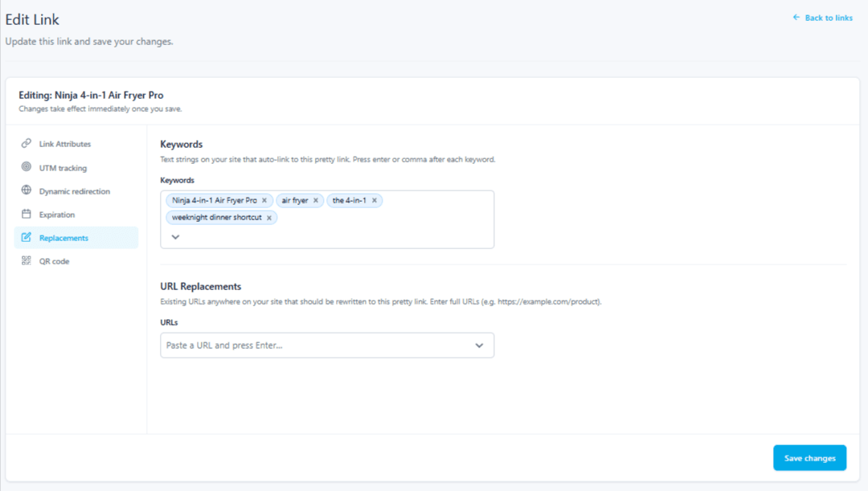Click the back arrow icon near Back to links
Screen dimensions: 868x491
(x=796, y=18)
